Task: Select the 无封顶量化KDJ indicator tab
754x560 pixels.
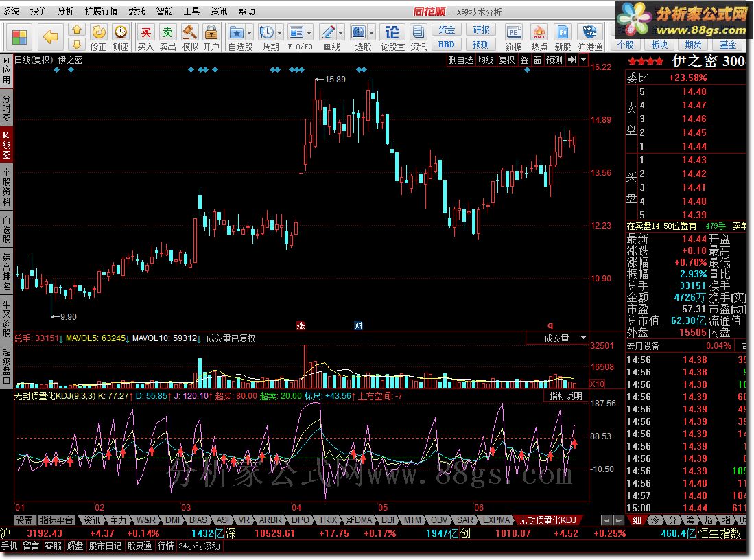Action: click(547, 520)
